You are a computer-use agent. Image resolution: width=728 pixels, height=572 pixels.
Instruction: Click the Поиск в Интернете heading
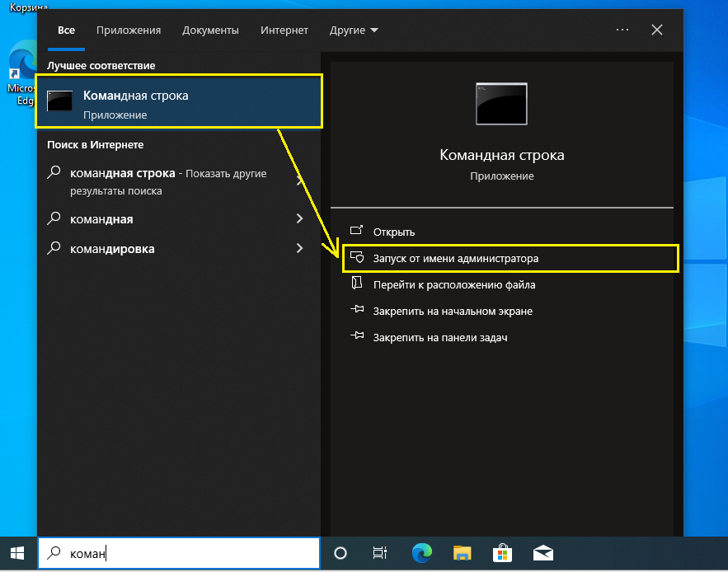click(x=95, y=145)
